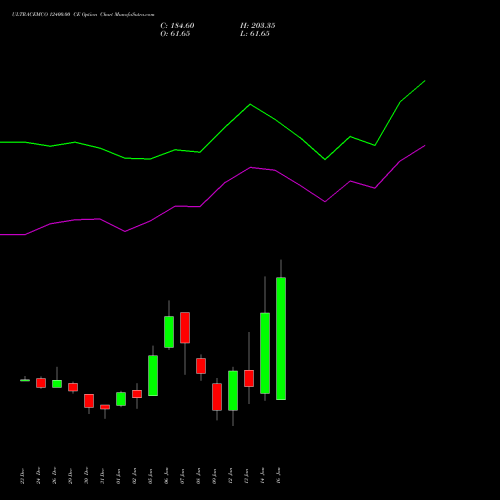Click the 01 Jan date label
The width and height of the screenshot is (500, 500).
[x=119, y=476]
